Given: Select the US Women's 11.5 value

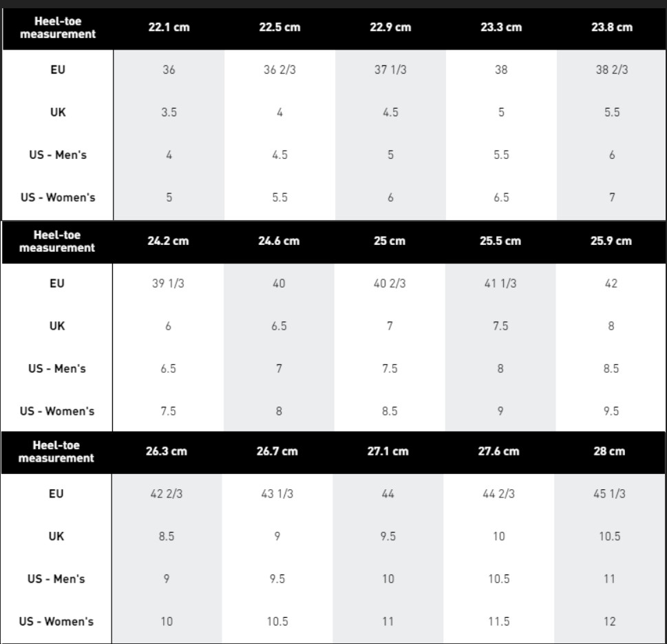Looking at the screenshot, I should click(499, 622).
